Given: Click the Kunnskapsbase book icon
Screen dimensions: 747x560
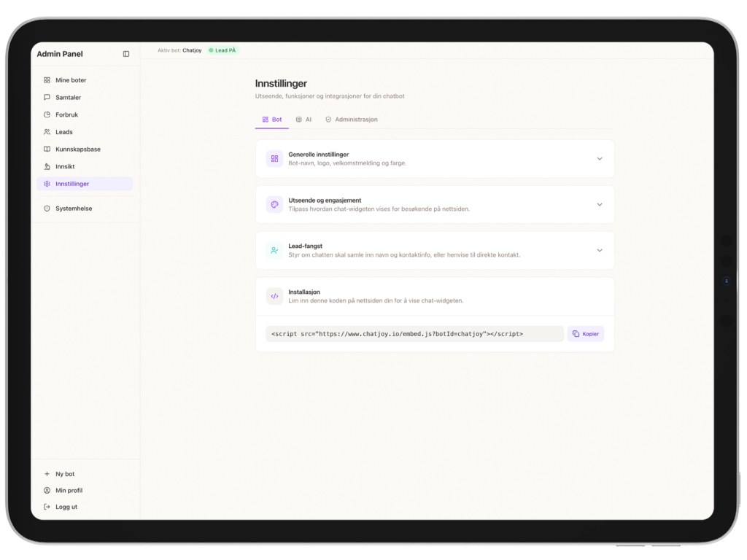Looking at the screenshot, I should (47, 149).
